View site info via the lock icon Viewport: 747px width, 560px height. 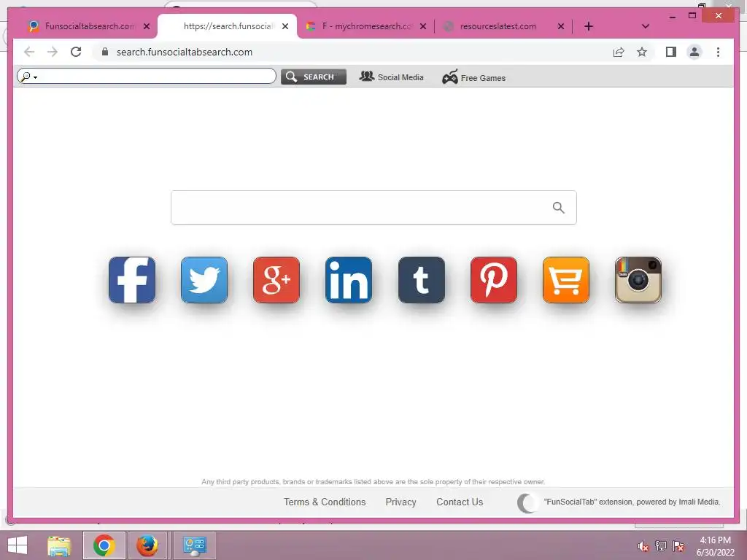(105, 52)
